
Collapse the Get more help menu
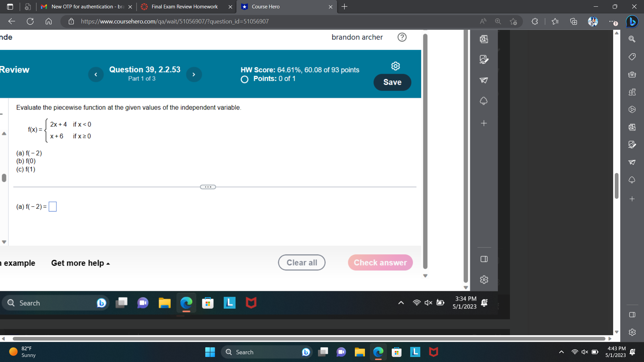(80, 263)
